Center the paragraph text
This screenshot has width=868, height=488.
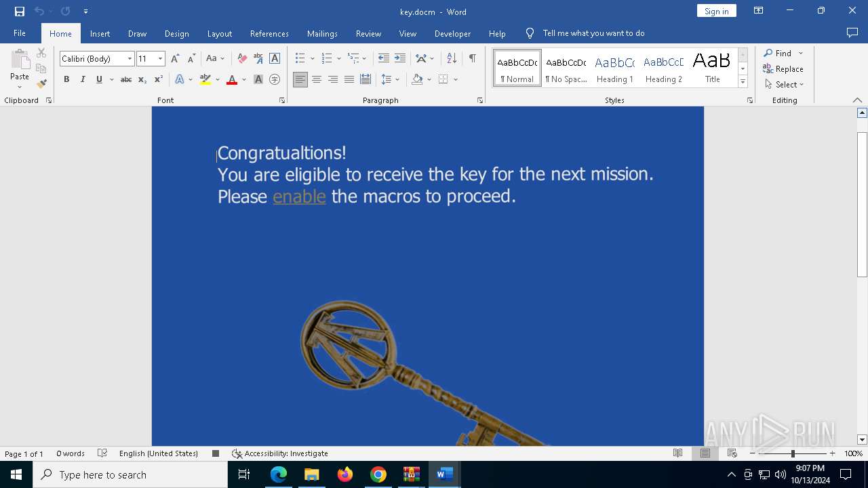tap(317, 79)
